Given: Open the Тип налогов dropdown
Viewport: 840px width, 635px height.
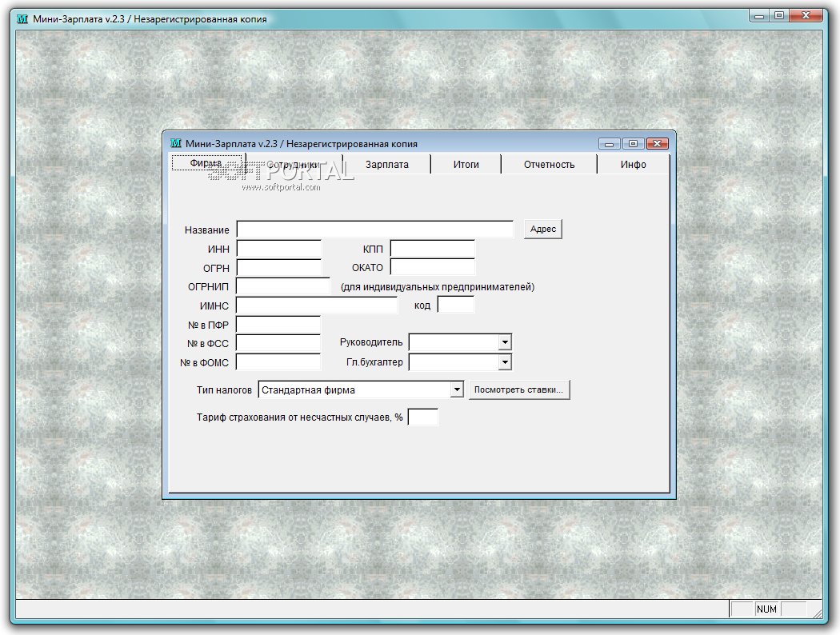Looking at the screenshot, I should (457, 389).
